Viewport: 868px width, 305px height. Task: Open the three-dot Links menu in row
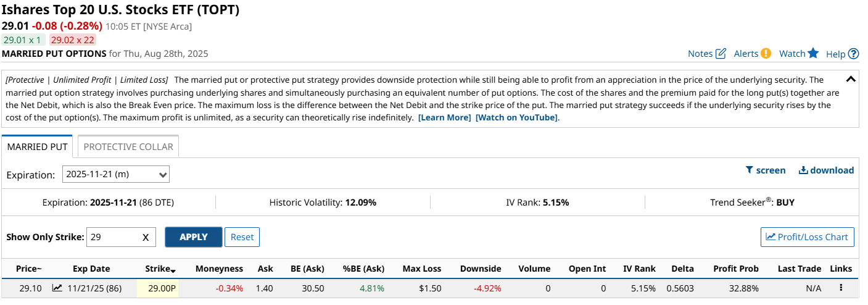pos(840,287)
